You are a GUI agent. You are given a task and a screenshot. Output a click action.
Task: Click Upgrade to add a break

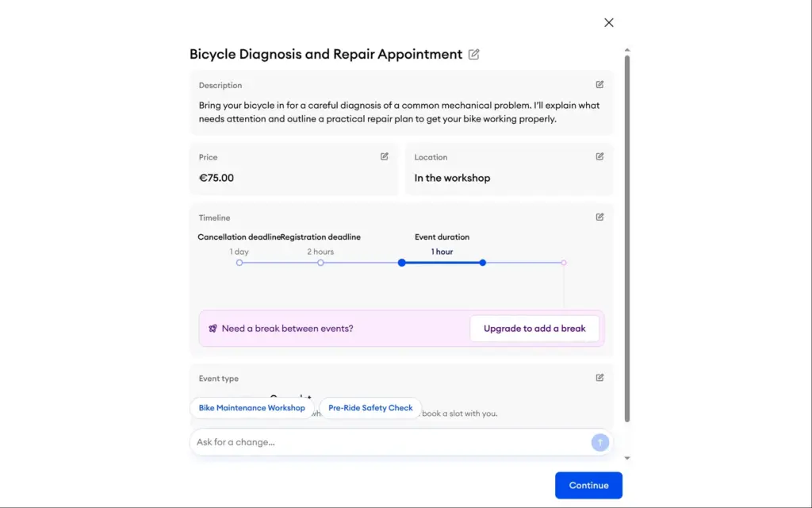coord(534,328)
